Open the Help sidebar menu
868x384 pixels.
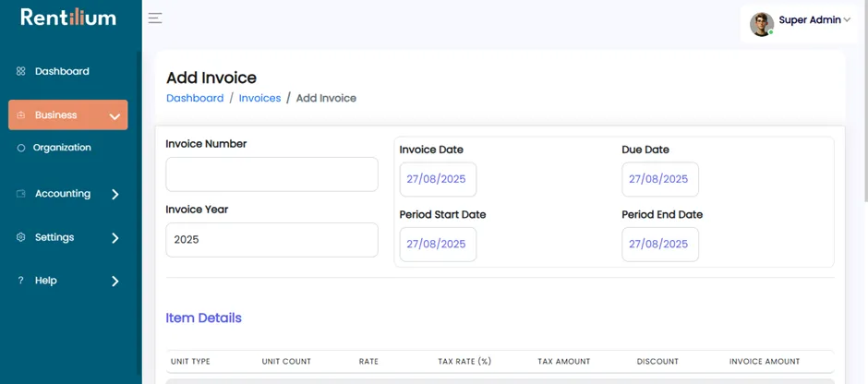click(x=46, y=281)
